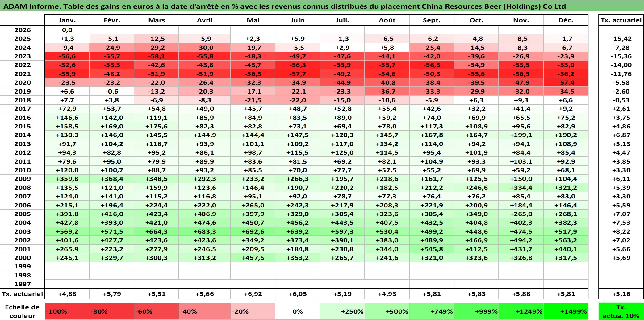Select the overall Tx. actuariel value '+5,16'
This screenshot has height=320, width=644.
click(621, 294)
